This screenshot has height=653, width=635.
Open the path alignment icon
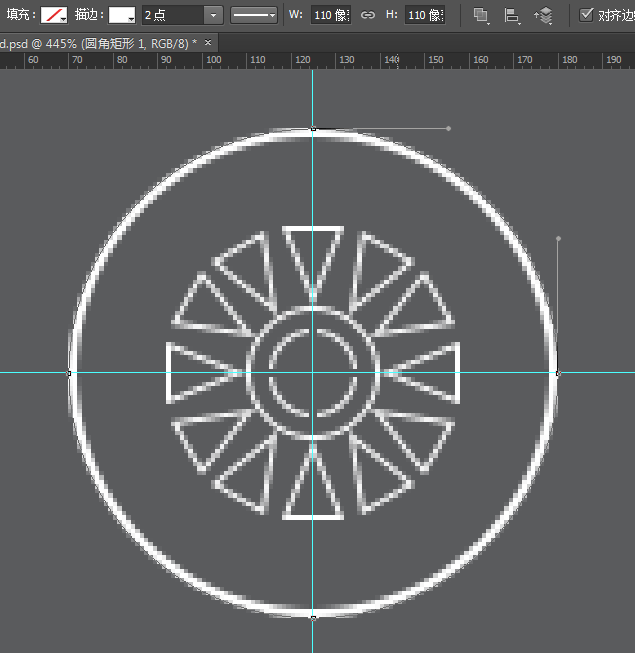click(x=512, y=16)
